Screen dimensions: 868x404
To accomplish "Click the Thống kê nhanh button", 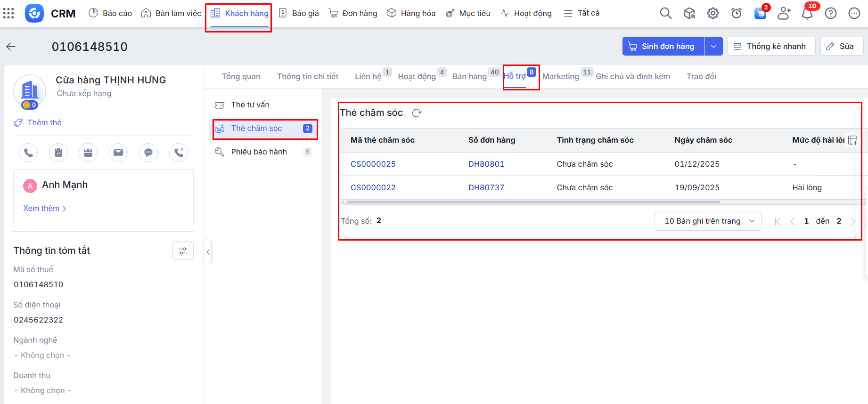I will click(x=771, y=46).
